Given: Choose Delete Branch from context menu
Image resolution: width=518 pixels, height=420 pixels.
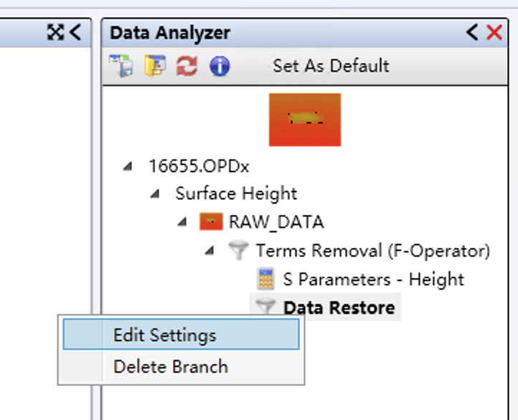Looking at the screenshot, I should tap(170, 367).
